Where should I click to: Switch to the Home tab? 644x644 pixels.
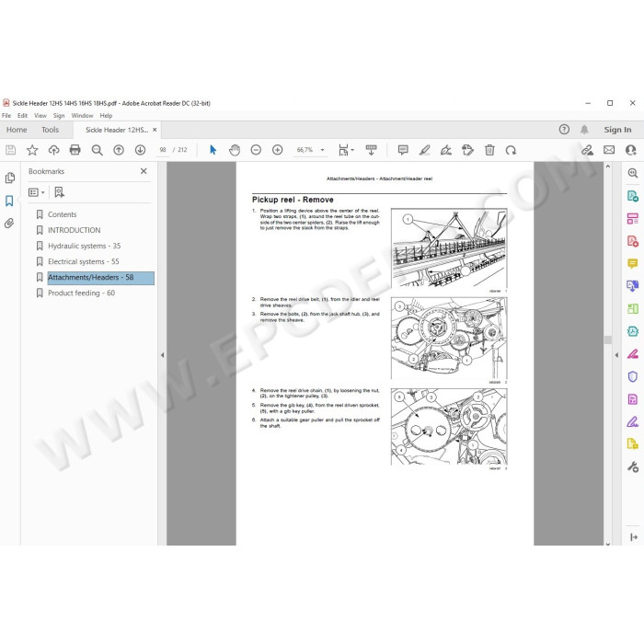(x=17, y=130)
